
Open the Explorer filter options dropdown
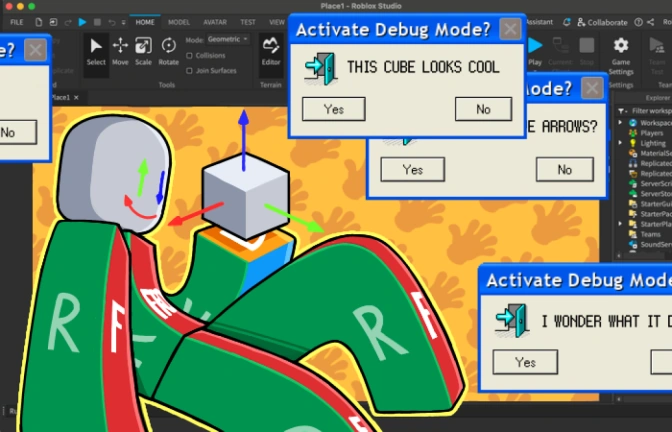pyautogui.click(x=621, y=111)
